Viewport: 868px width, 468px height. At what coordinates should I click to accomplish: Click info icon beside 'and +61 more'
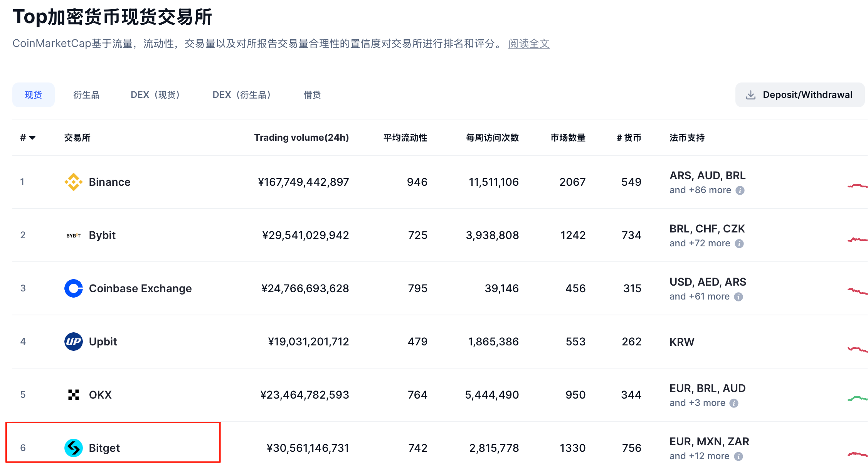tap(738, 297)
